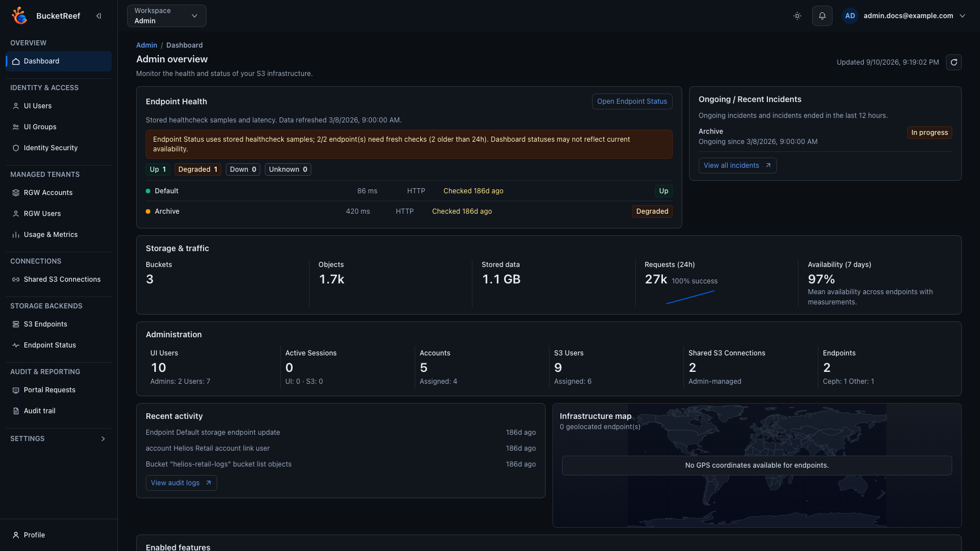Click the Shared S3 Connections link icon
This screenshot has height=551, width=980.
point(16,279)
